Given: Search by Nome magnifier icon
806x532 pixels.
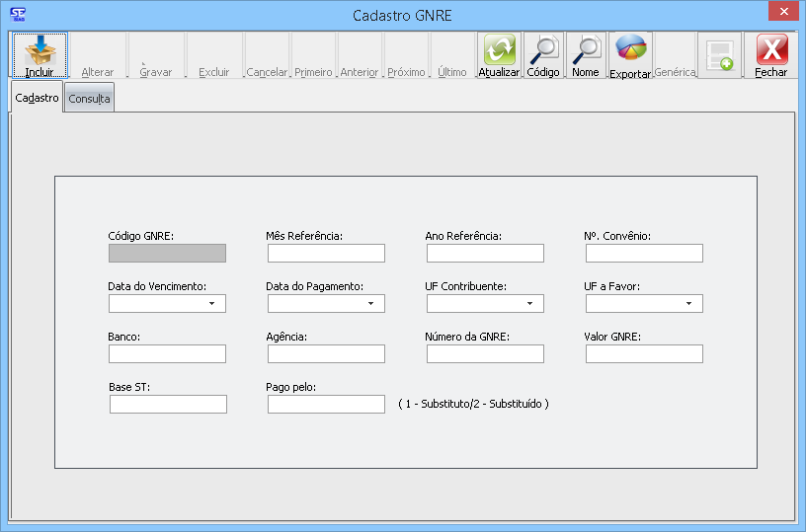Looking at the screenshot, I should click(586, 50).
